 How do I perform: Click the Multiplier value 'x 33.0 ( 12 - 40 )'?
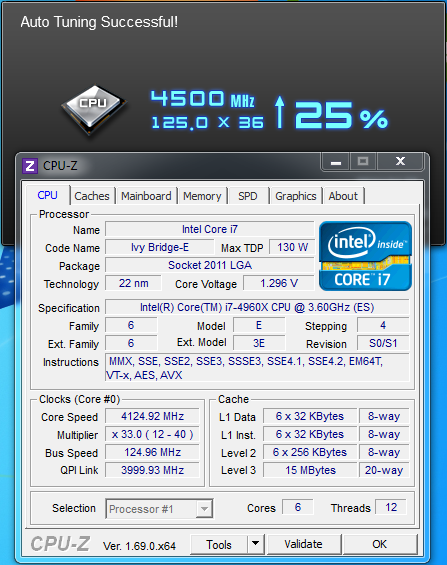152,434
